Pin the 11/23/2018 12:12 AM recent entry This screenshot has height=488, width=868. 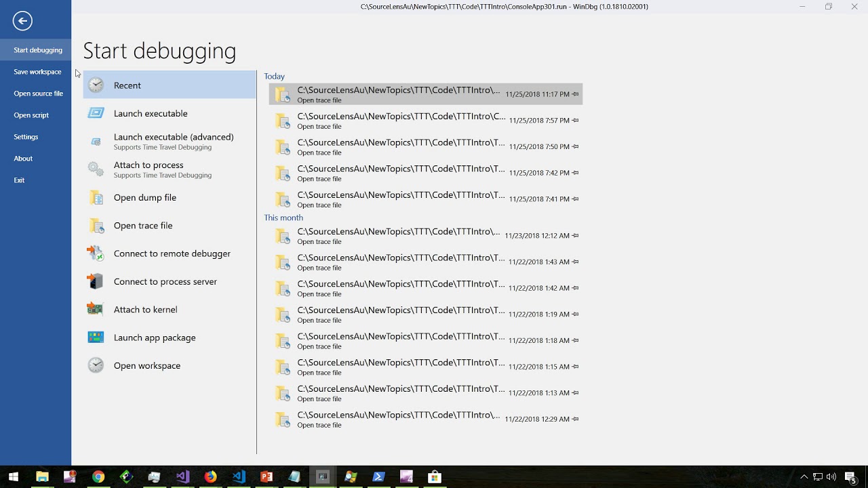pyautogui.click(x=576, y=236)
